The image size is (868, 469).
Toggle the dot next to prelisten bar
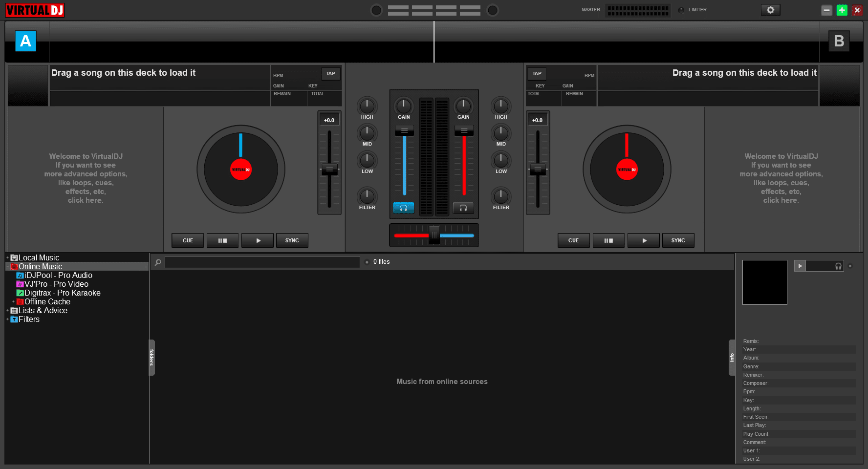point(850,266)
